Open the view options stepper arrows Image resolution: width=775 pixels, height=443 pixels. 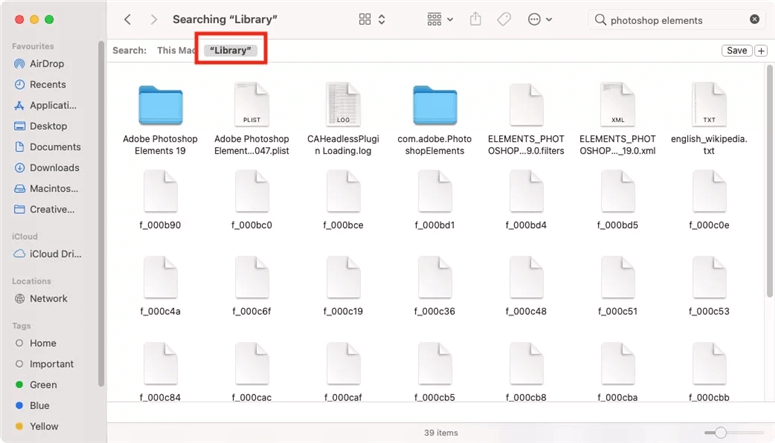pos(382,19)
